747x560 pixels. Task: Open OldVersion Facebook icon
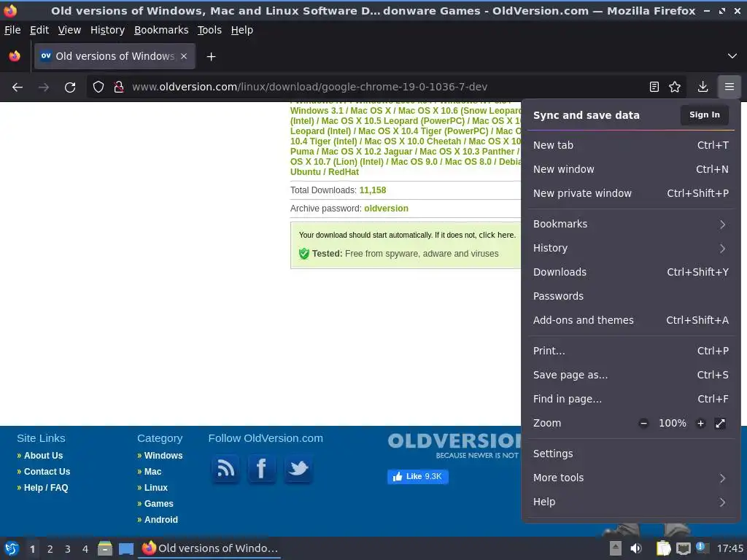[262, 469]
